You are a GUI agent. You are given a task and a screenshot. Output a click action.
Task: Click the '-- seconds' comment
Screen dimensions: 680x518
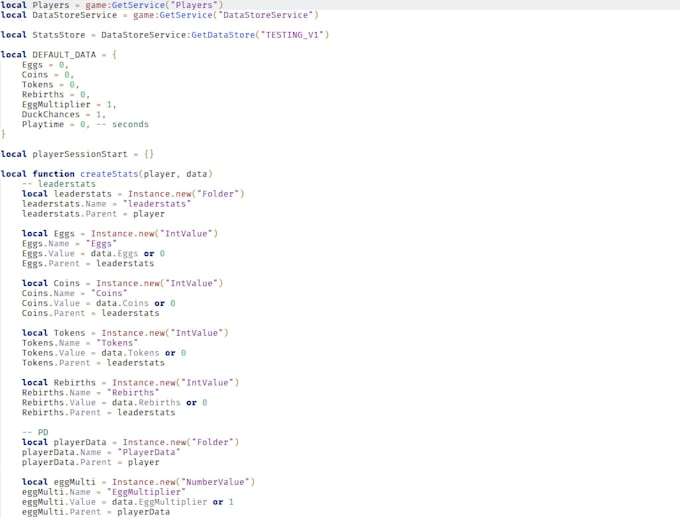[x=123, y=125]
